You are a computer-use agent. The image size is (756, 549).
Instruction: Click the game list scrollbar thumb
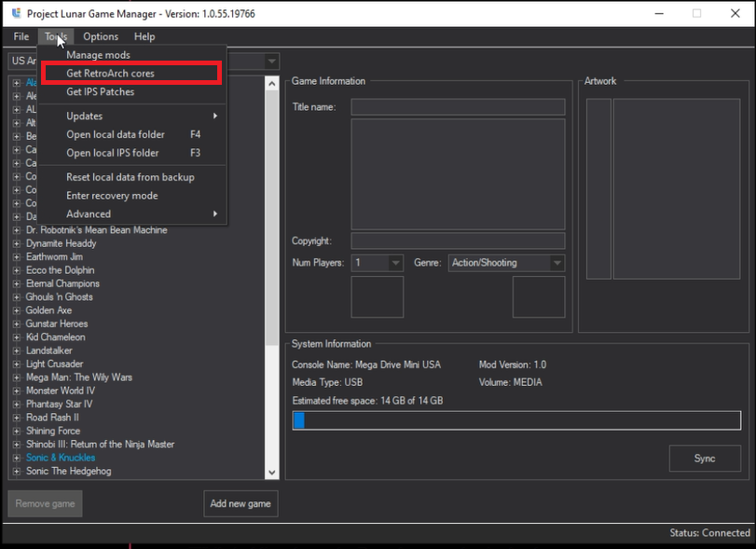[272, 218]
